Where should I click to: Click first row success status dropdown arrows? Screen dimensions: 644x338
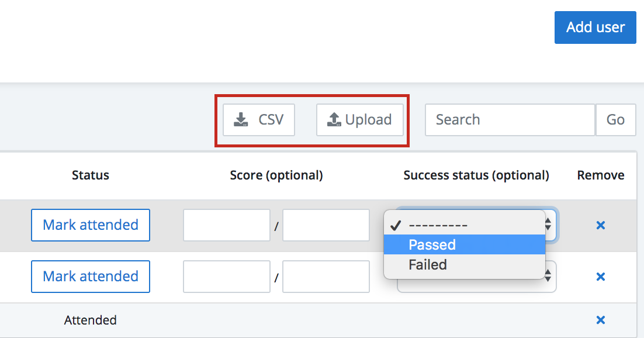tap(549, 225)
